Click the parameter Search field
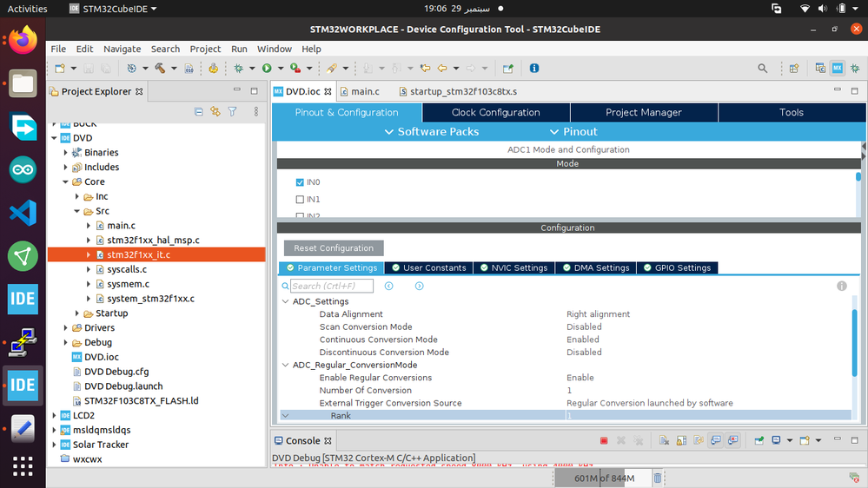Viewport: 868px width, 488px height. pyautogui.click(x=332, y=286)
